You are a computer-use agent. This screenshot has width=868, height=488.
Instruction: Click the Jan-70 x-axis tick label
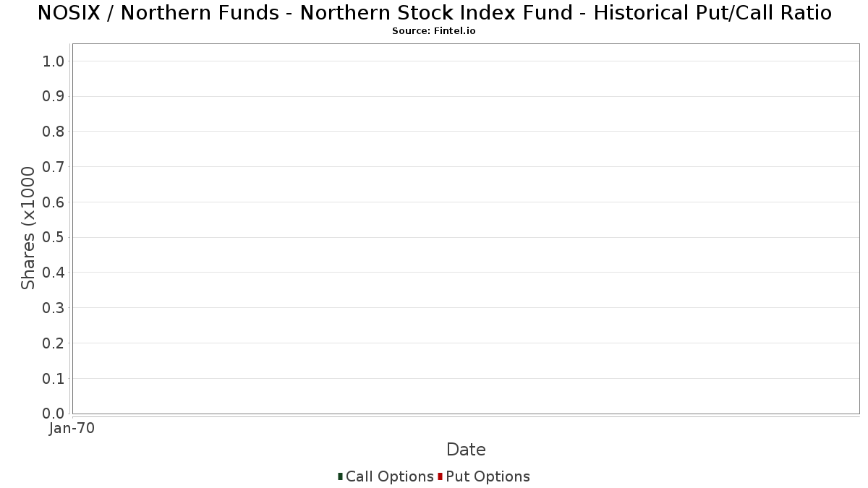pos(72,429)
